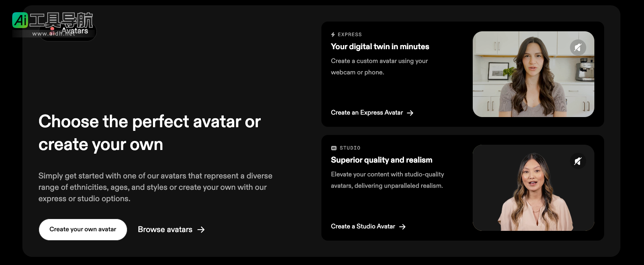644x265 pixels.
Task: Click the arrow beside Browse avatars
Action: coord(201,230)
